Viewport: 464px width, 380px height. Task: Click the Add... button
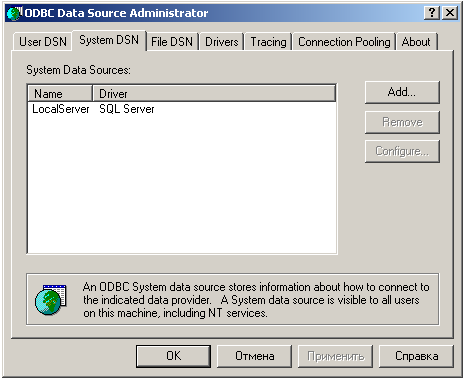click(402, 92)
